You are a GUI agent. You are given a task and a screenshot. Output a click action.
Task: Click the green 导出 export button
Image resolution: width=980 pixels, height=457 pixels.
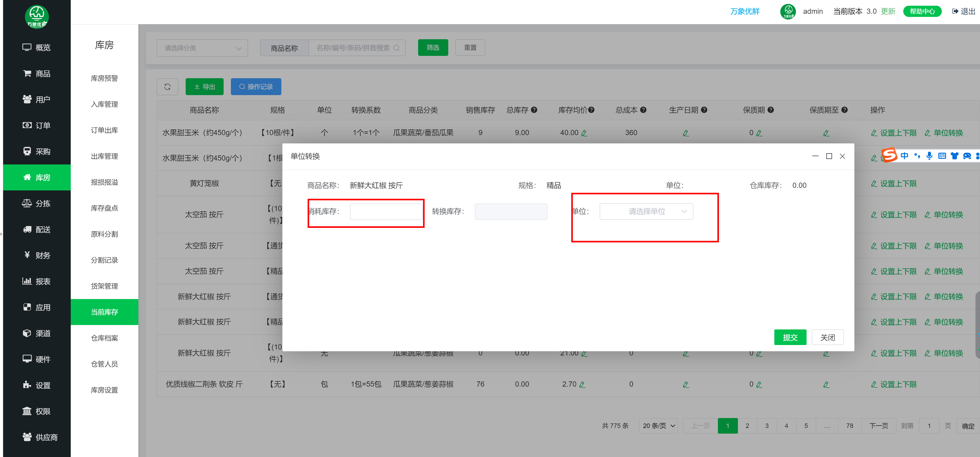coord(205,87)
